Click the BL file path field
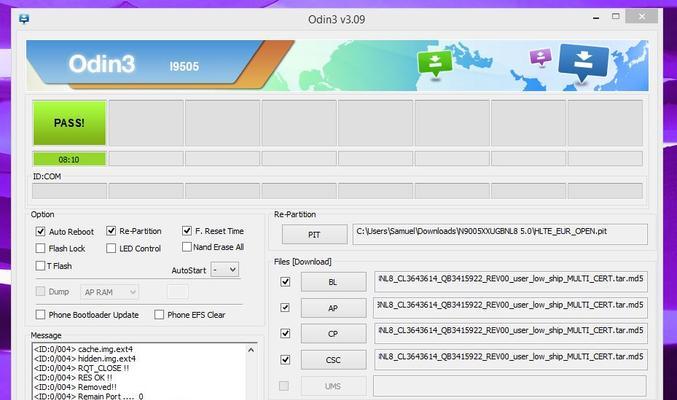Image resolution: width=677 pixels, height=400 pixels. pos(510,282)
